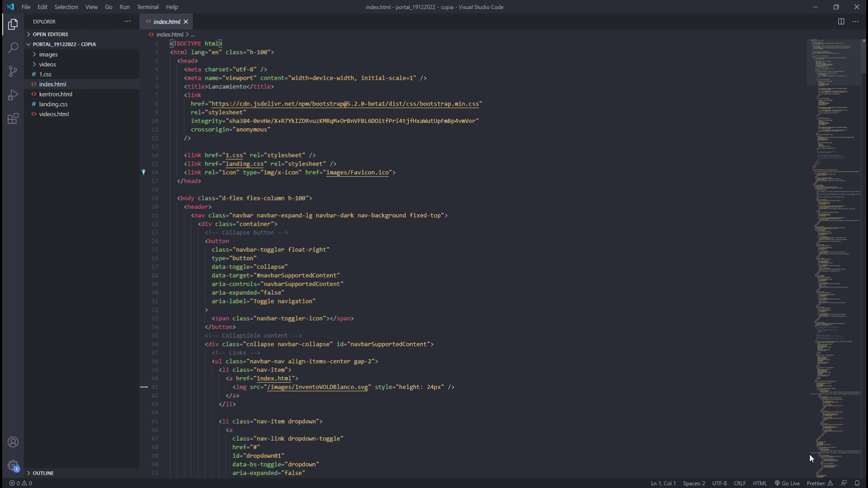Open the Run and Debug view
This screenshot has width=868, height=488.
(x=13, y=95)
